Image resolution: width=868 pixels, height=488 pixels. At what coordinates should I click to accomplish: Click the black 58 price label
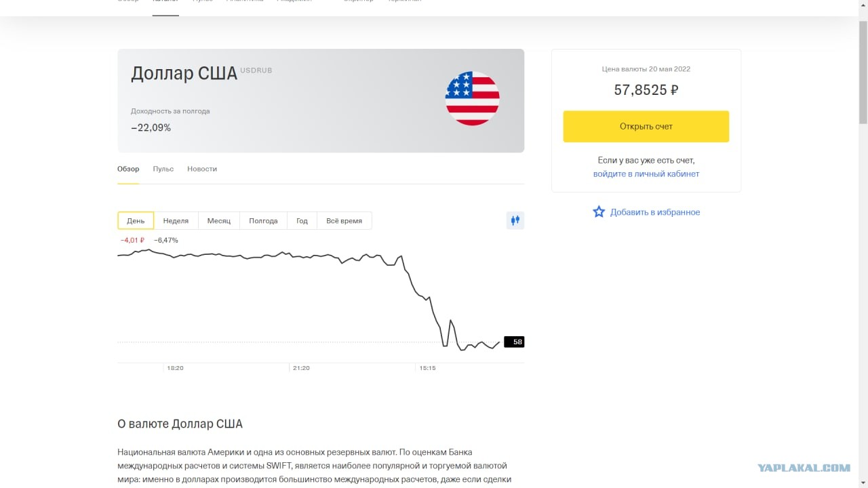pos(514,342)
